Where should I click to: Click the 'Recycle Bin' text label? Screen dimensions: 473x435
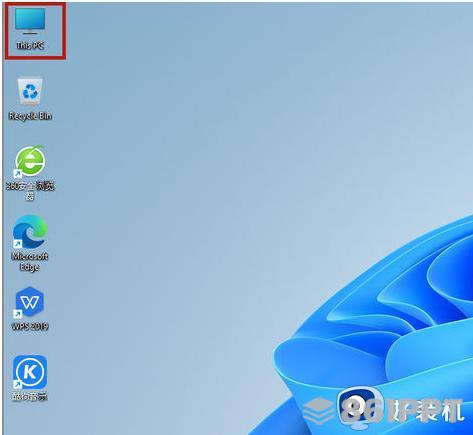pyautogui.click(x=30, y=116)
